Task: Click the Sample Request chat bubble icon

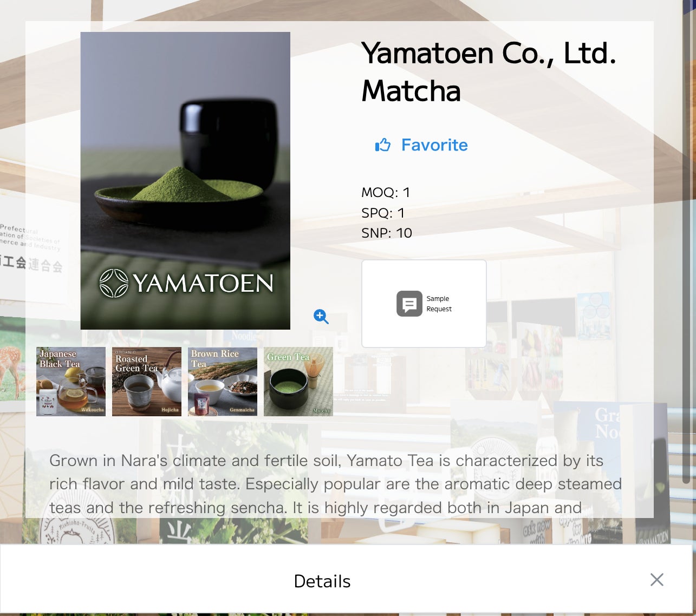Action: pos(409,304)
